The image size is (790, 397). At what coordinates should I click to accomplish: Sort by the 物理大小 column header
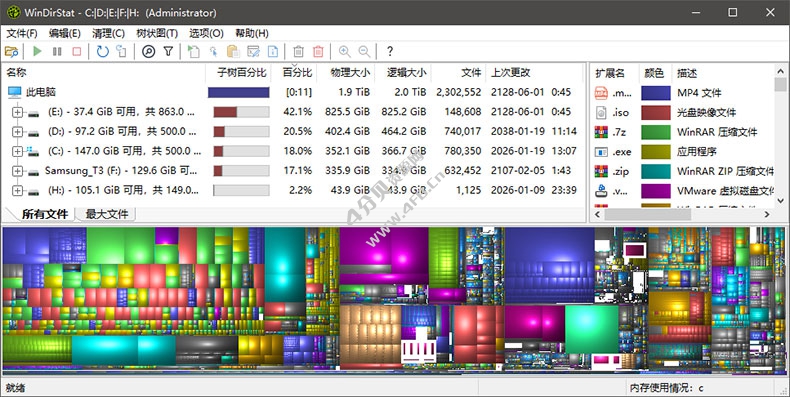click(346, 73)
